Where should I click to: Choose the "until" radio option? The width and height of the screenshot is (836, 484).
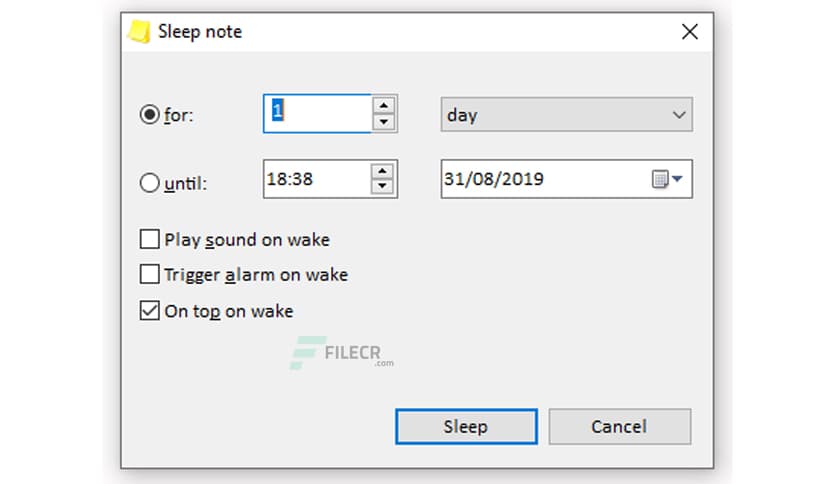(150, 183)
